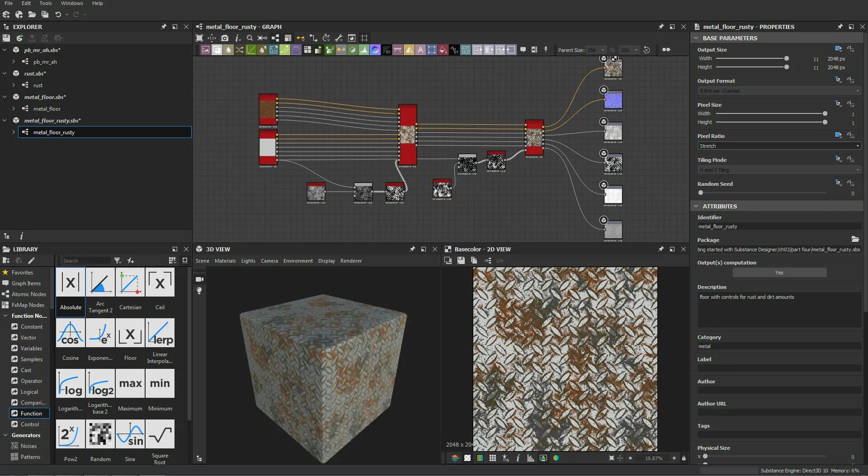Image resolution: width=868 pixels, height=476 pixels.
Task: Pin the Properties panel
Action: point(840,27)
